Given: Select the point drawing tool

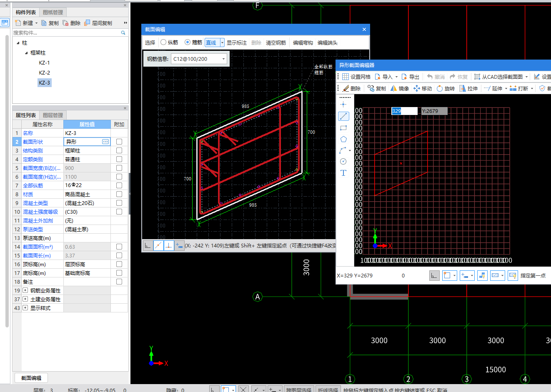Looking at the screenshot, I should pos(343,104).
